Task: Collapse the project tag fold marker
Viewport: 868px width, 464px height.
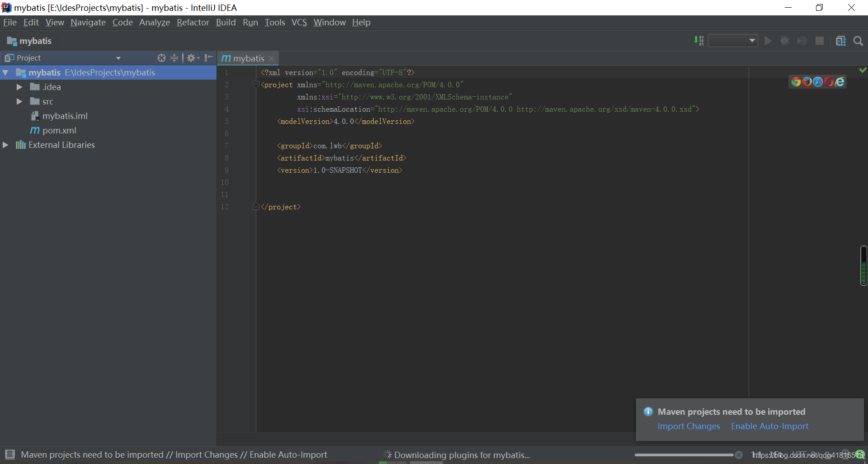Action: point(256,85)
